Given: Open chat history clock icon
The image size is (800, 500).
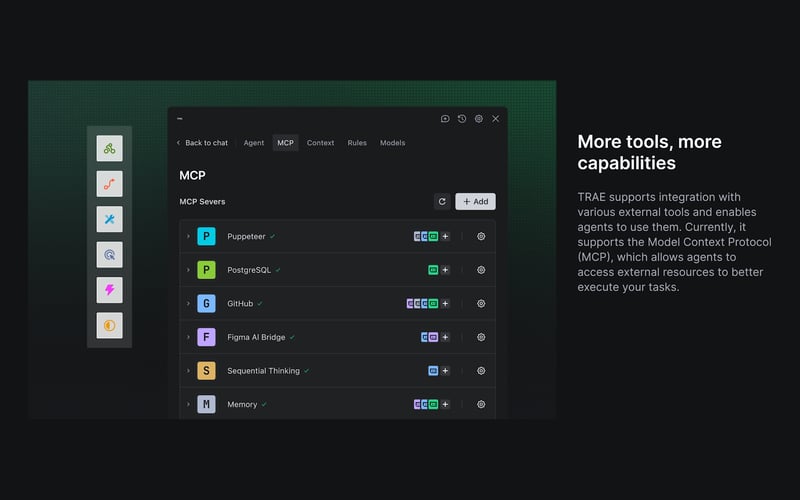Looking at the screenshot, I should [462, 118].
